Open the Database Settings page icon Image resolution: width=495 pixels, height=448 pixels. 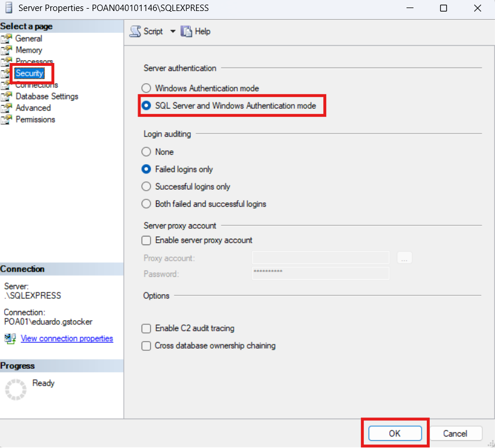tap(7, 96)
